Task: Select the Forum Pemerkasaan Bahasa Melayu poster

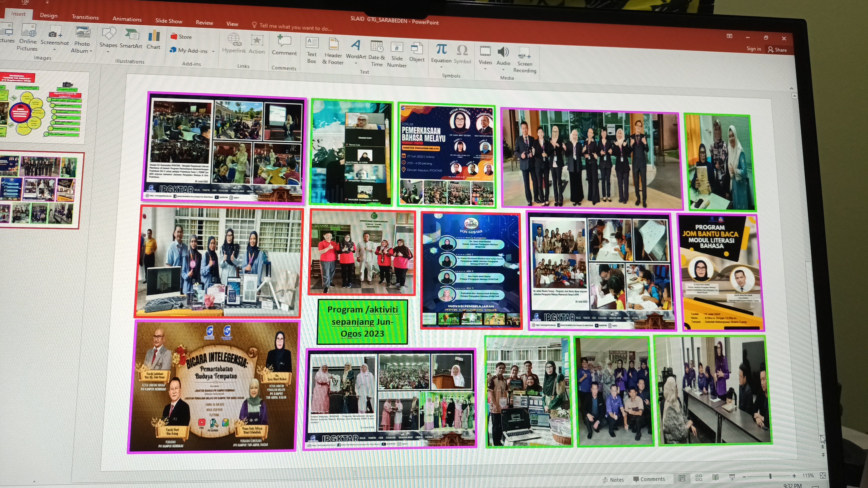Action: click(x=446, y=155)
